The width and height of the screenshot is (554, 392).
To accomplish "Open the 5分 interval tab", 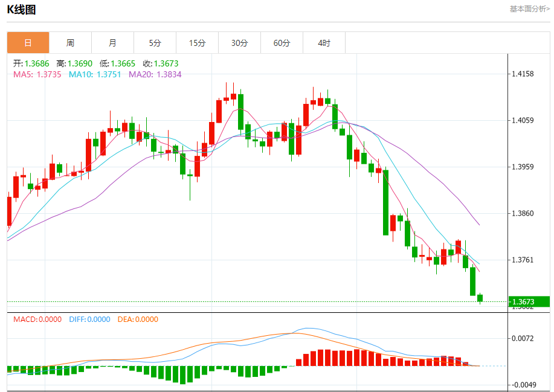I will tap(155, 43).
